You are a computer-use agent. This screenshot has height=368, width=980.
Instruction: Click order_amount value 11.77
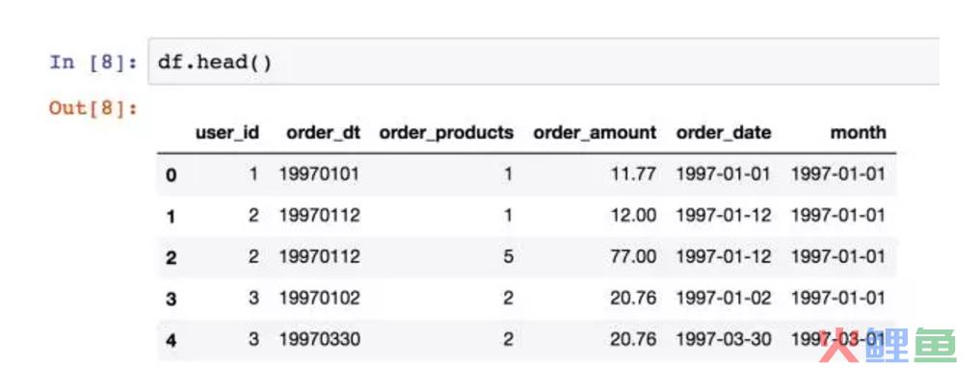coord(633,173)
